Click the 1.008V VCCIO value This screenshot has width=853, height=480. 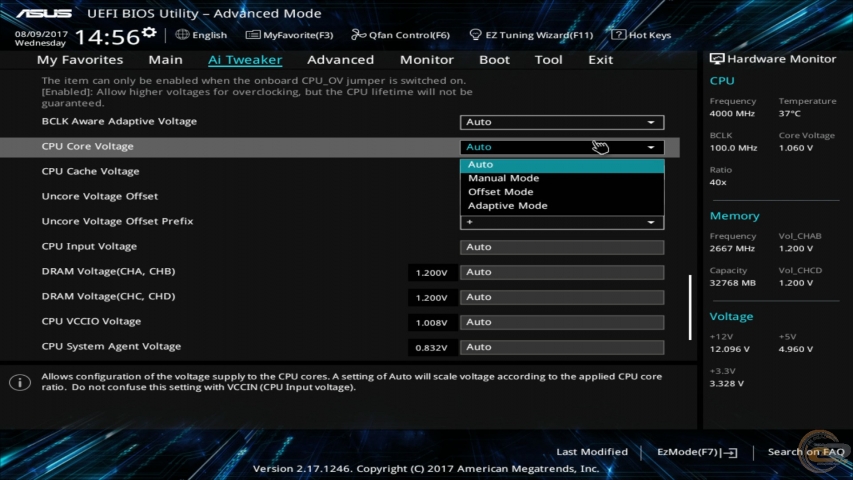tap(431, 323)
